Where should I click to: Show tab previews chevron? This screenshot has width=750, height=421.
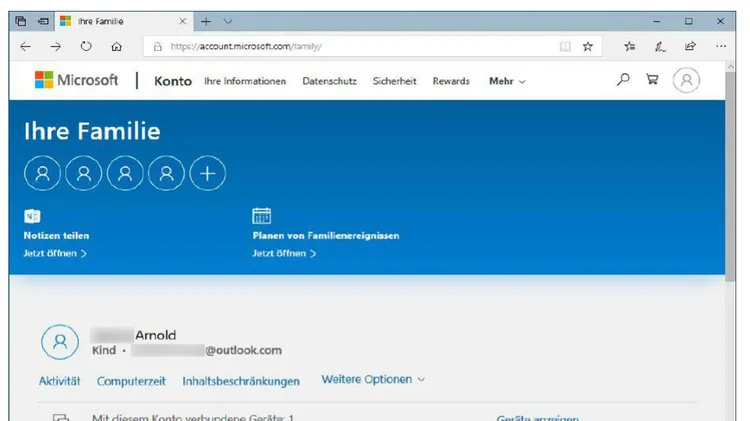pyautogui.click(x=228, y=22)
